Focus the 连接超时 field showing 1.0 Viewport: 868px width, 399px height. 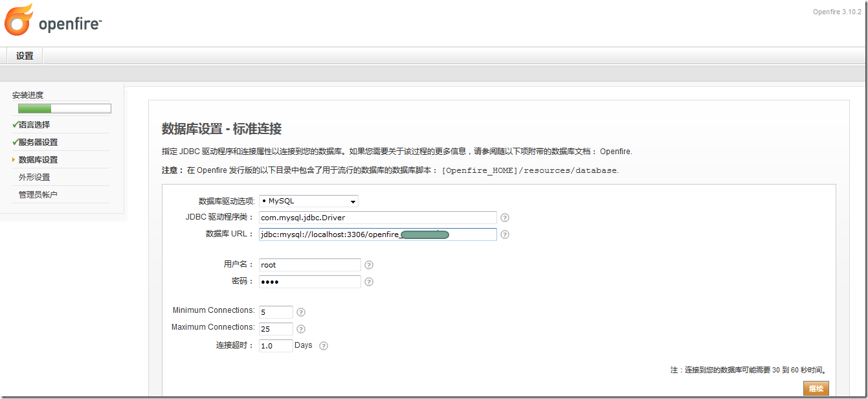pyautogui.click(x=276, y=346)
